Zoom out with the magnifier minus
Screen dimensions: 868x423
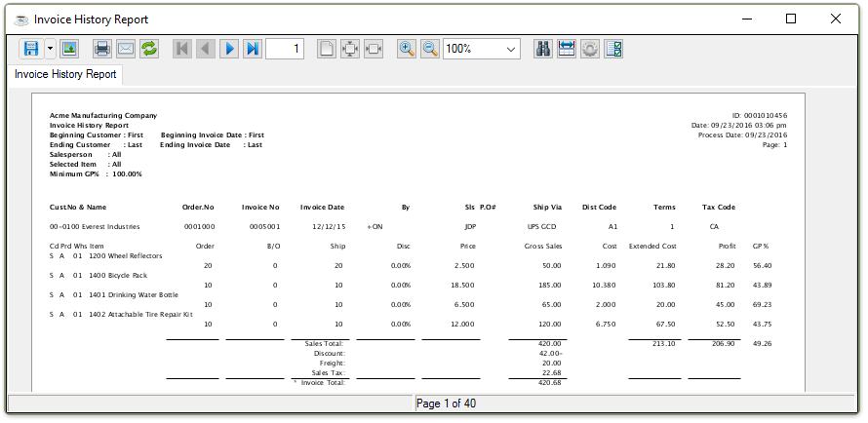(x=430, y=49)
